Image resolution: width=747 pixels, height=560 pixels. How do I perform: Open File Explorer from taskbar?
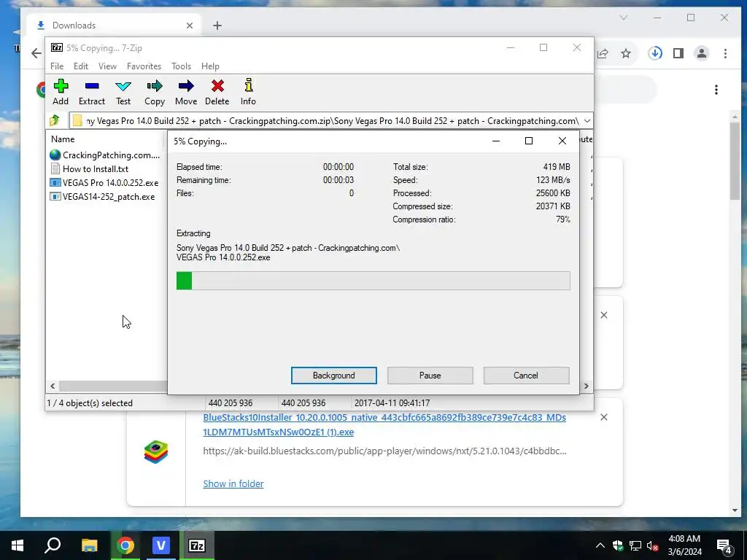(89, 545)
